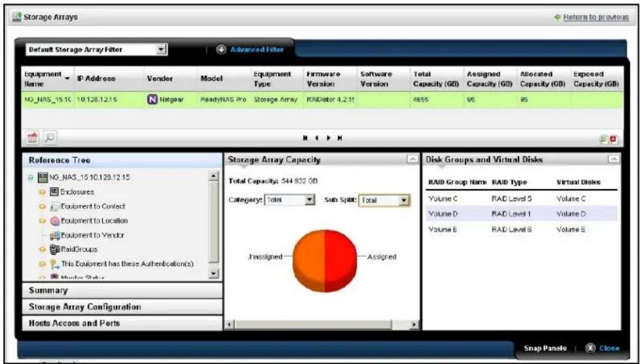This screenshot has height=364, width=640.
Task: Sort by IP Address column header
Action: pyautogui.click(x=96, y=78)
